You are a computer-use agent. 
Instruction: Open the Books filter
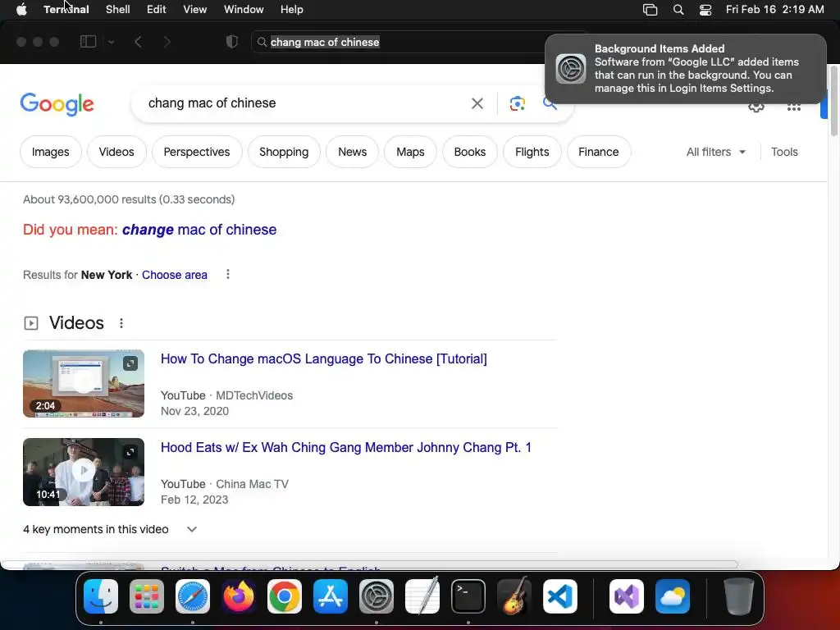coord(470,152)
